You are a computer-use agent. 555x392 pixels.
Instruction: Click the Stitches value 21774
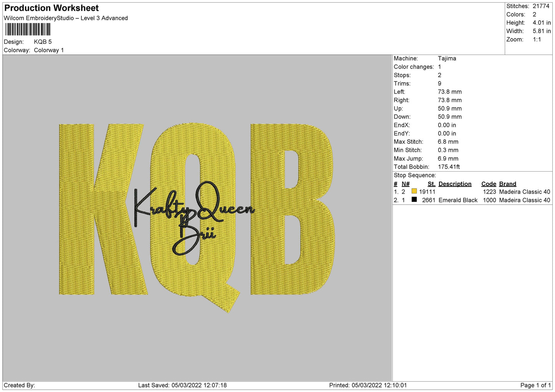coord(541,6)
